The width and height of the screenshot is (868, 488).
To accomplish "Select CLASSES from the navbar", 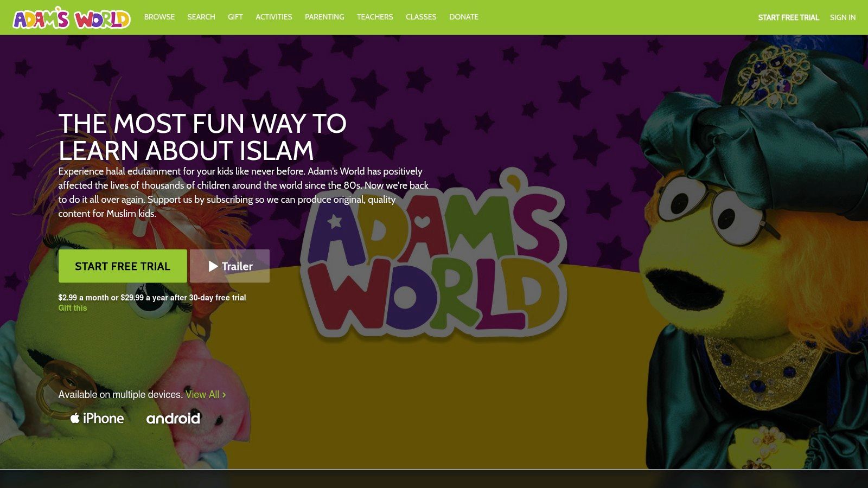I will click(x=421, y=17).
